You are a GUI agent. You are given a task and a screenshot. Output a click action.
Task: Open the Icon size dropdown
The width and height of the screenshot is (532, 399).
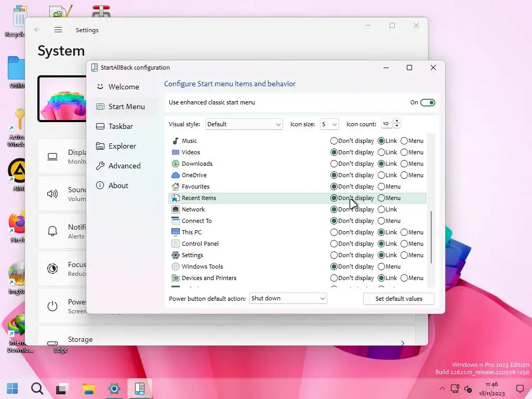pyautogui.click(x=329, y=124)
